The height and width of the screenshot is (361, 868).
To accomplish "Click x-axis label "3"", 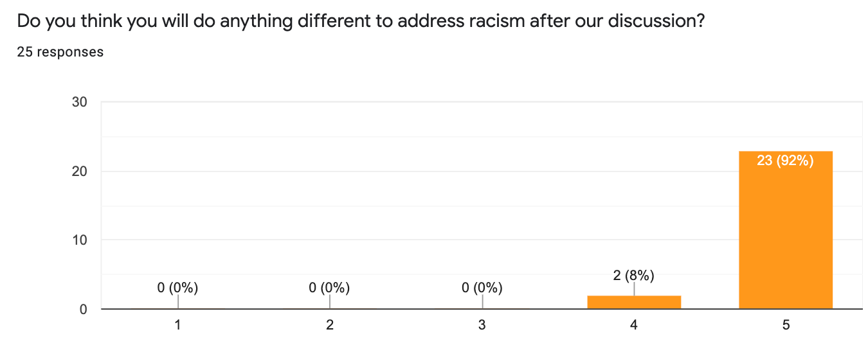I will tap(482, 326).
